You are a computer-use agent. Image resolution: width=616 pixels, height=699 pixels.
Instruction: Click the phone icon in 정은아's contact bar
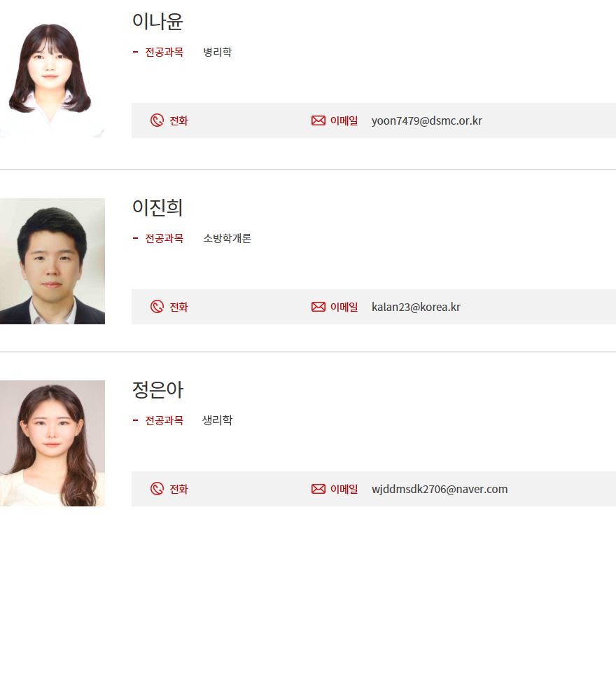click(157, 489)
